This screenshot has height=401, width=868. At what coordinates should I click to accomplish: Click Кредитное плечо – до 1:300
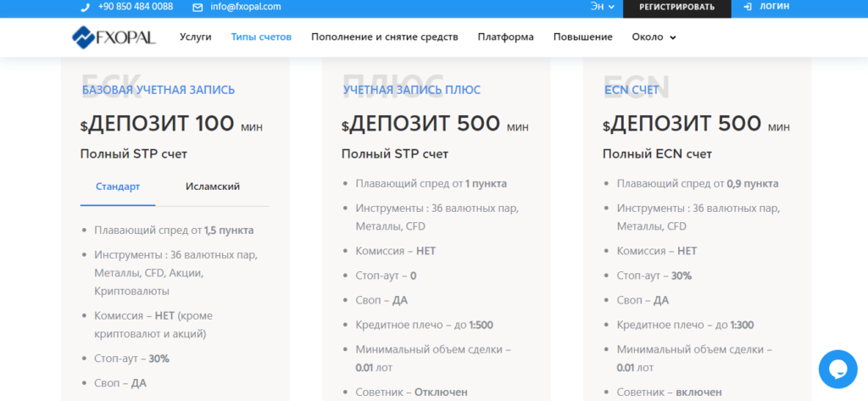(685, 325)
